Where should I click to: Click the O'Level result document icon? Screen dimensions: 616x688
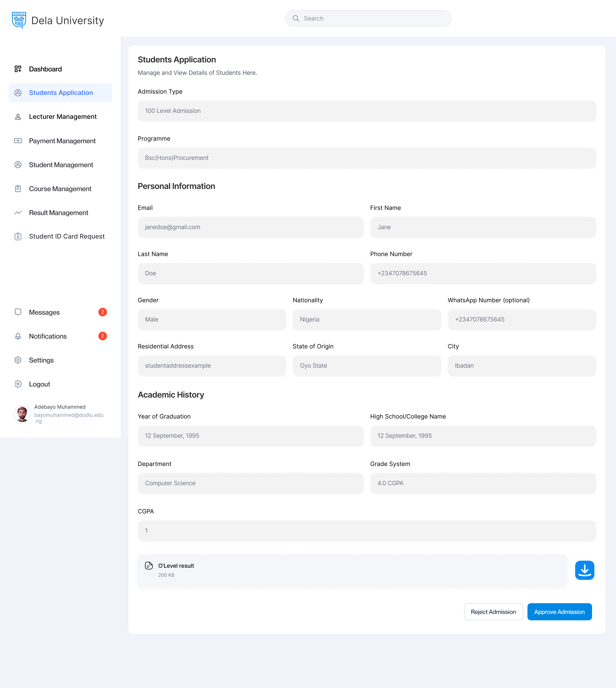pyautogui.click(x=148, y=565)
